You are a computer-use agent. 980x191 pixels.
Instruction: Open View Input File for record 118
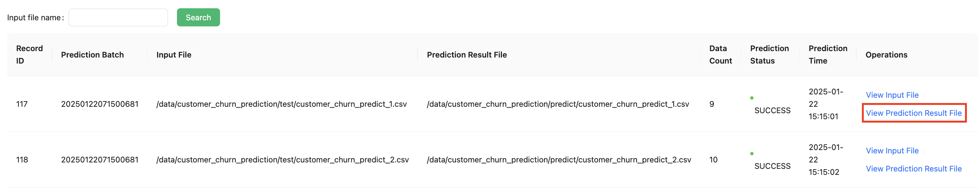tap(892, 151)
